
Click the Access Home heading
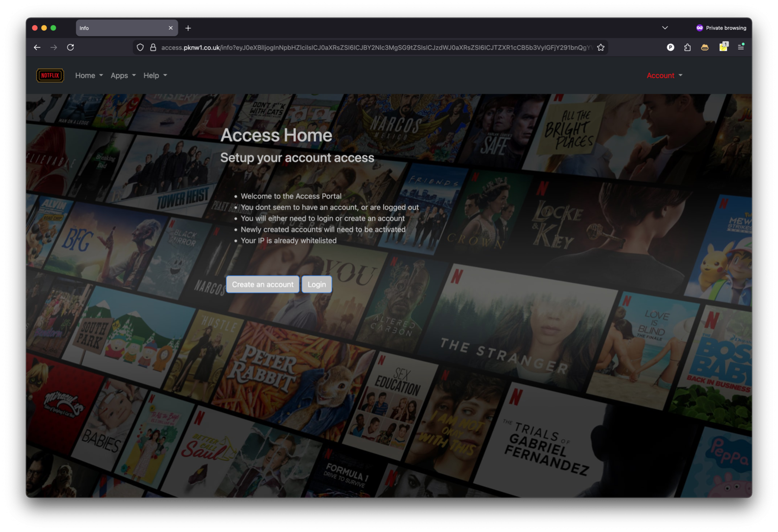coord(276,135)
